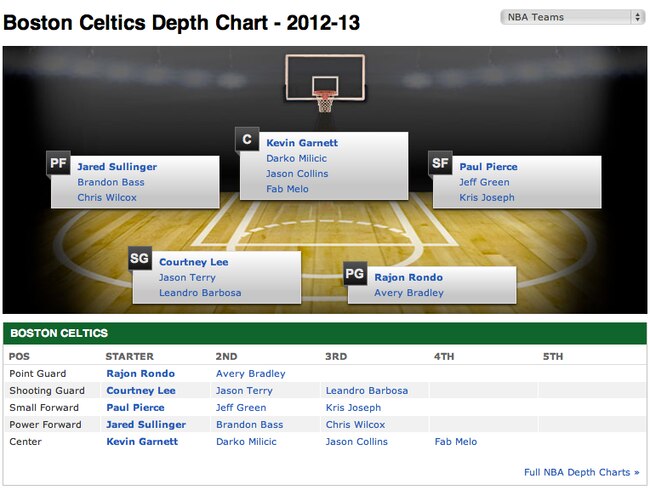Image resolution: width=650 pixels, height=490 pixels.
Task: Open Paul Pierce in court SF box
Action: 488,167
